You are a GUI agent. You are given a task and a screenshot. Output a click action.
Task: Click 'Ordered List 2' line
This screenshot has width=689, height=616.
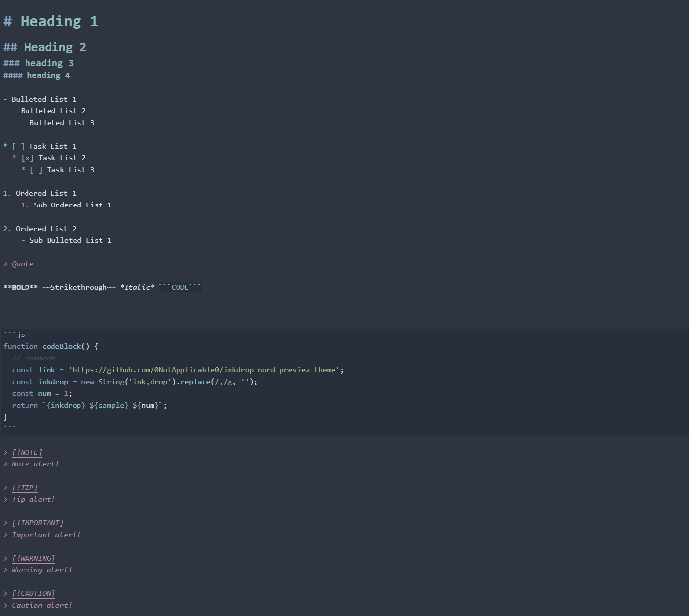(40, 229)
